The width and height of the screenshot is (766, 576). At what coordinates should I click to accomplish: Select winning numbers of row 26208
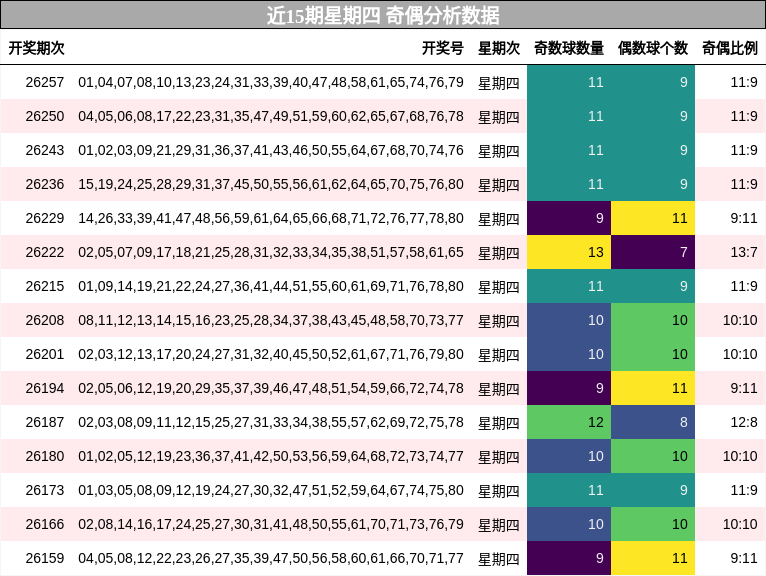pyautogui.click(x=271, y=320)
